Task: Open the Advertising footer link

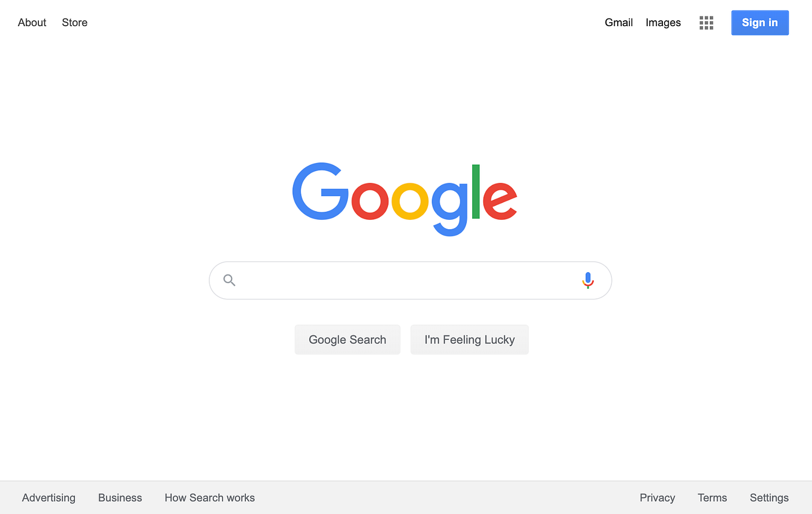Action: (x=49, y=498)
